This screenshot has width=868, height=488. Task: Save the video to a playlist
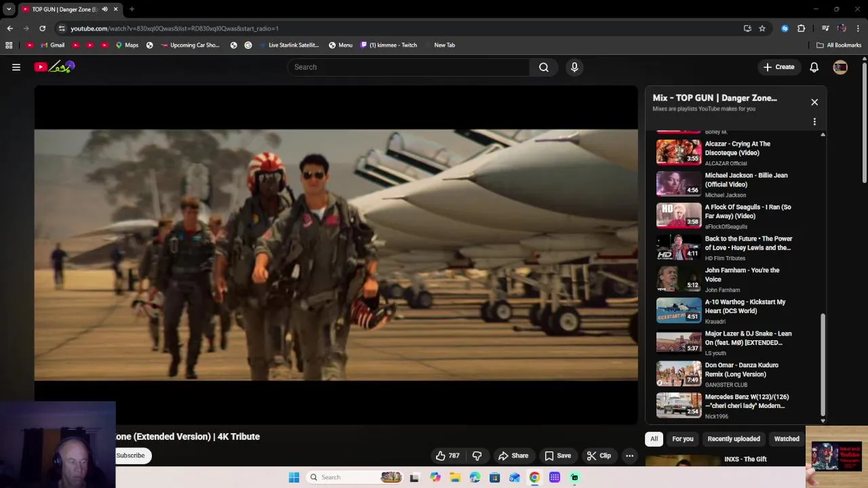[x=557, y=455]
